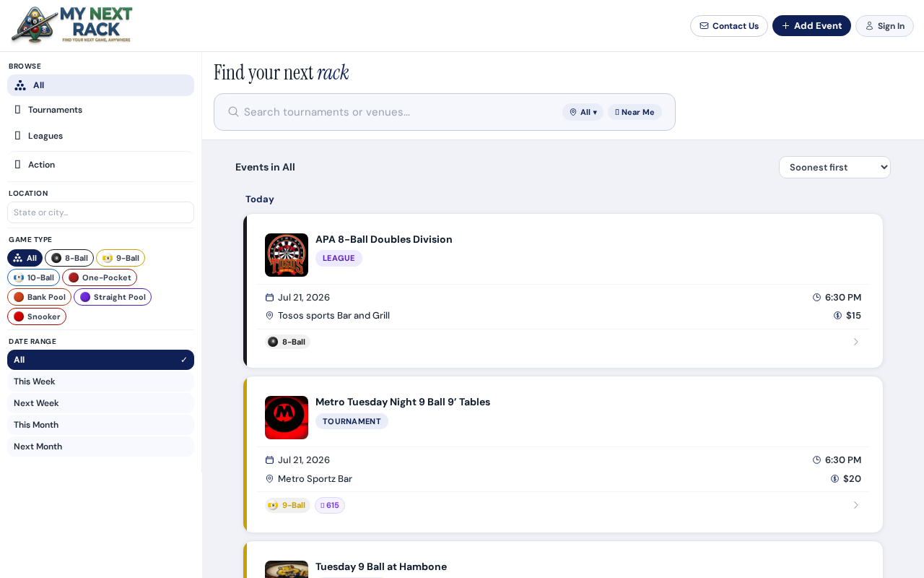Open Metro Tuesday Night 9 Ball event

click(x=403, y=402)
